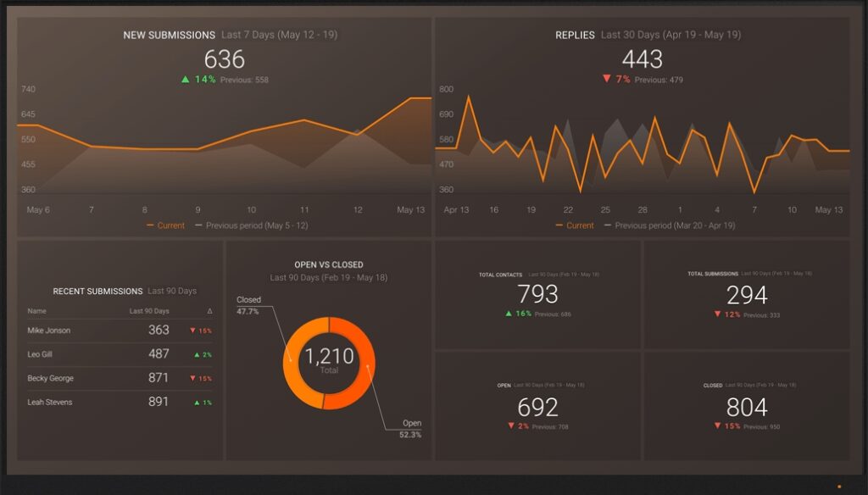The width and height of the screenshot is (868, 495).
Task: Click the 1,210 Total donut center
Action: pyautogui.click(x=330, y=360)
